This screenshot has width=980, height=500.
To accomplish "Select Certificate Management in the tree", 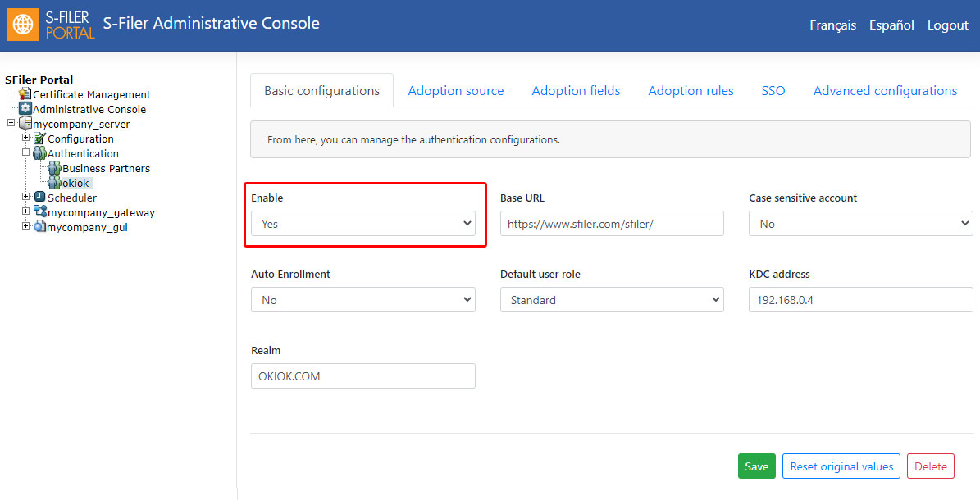I will click(92, 94).
